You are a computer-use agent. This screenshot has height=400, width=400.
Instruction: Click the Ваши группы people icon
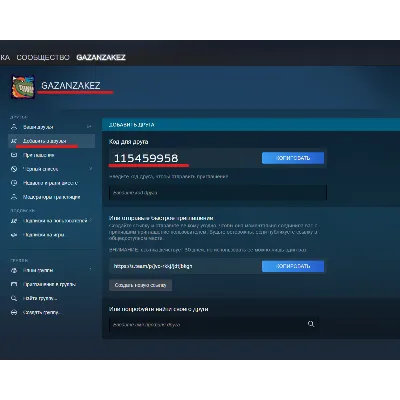point(14,270)
